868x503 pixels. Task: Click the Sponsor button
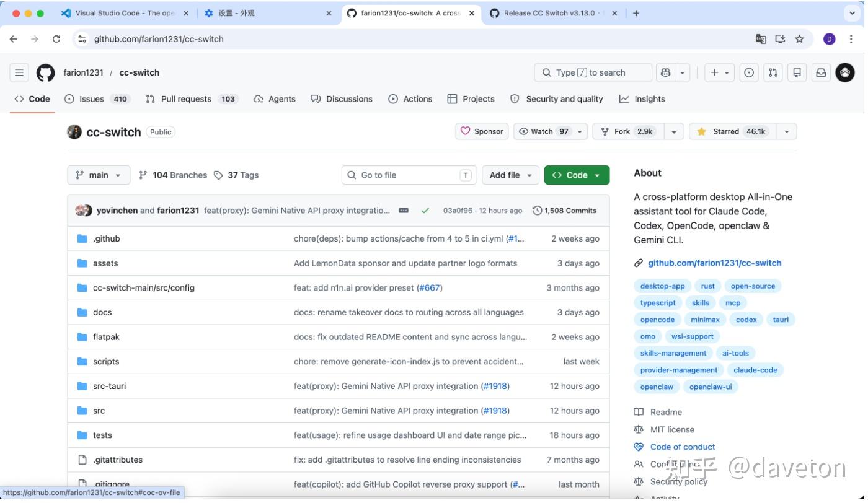[482, 131]
